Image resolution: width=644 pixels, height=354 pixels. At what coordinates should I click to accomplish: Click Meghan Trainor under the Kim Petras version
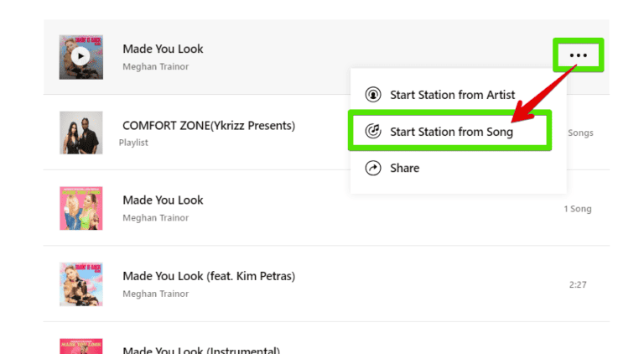[155, 294]
